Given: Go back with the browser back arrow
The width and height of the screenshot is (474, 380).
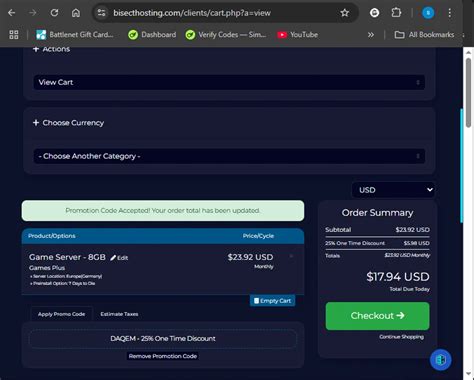Looking at the screenshot, I should coord(12,13).
